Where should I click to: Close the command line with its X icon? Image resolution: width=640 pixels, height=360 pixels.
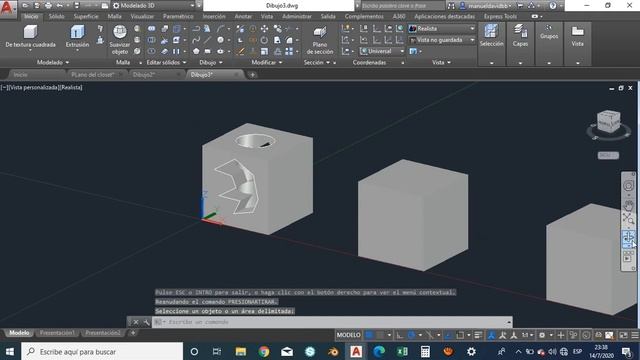136,322
